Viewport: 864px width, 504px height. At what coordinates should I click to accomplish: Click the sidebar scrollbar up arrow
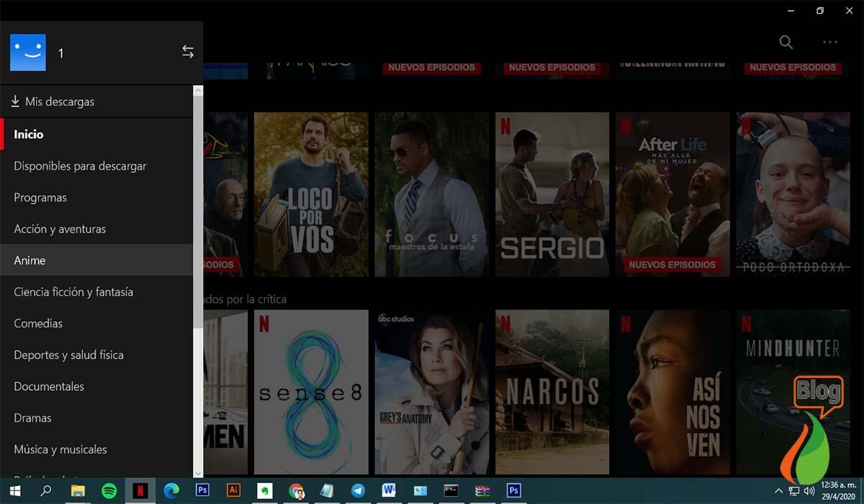(x=198, y=90)
